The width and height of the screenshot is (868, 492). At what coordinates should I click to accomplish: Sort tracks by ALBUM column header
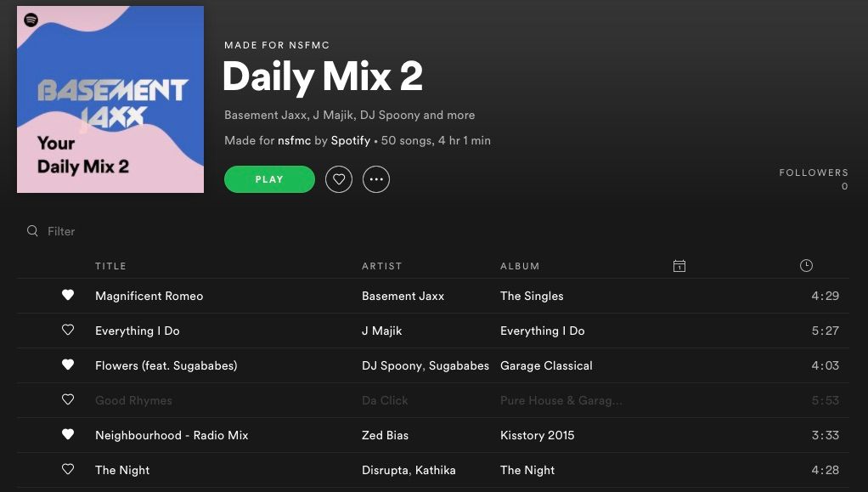pos(520,266)
